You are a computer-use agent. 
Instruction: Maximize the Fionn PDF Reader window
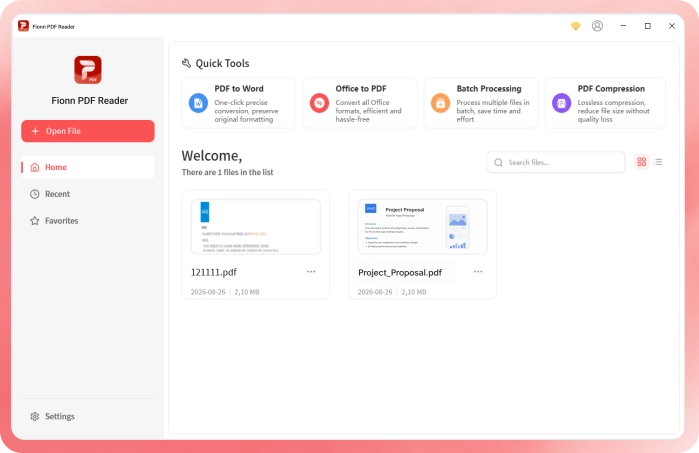pos(648,26)
